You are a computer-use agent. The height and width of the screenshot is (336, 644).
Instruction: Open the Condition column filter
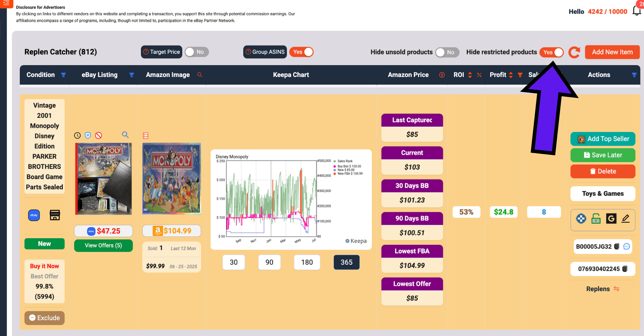(63, 75)
